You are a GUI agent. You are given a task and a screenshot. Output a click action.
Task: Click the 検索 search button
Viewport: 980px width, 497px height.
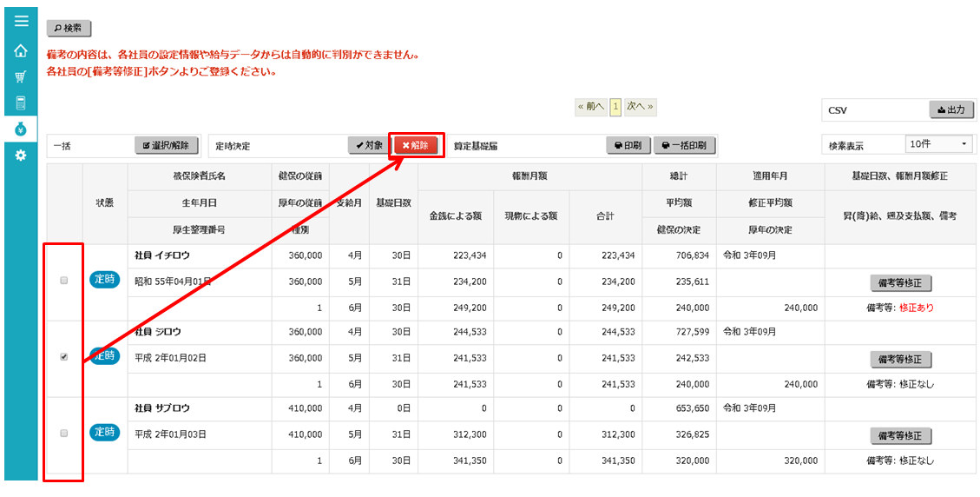[69, 29]
